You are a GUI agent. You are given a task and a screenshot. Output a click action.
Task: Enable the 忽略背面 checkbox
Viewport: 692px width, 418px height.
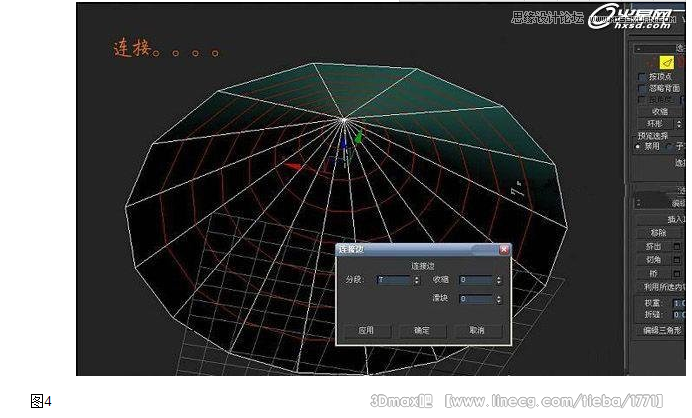642,89
